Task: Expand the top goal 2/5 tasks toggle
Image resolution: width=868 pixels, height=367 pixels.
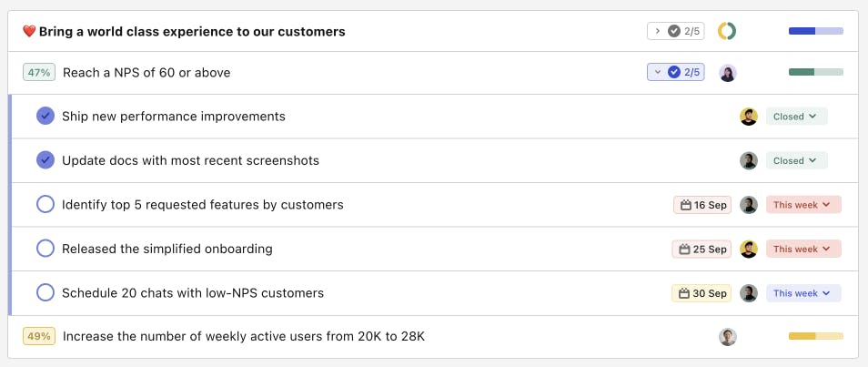Action: (x=675, y=31)
